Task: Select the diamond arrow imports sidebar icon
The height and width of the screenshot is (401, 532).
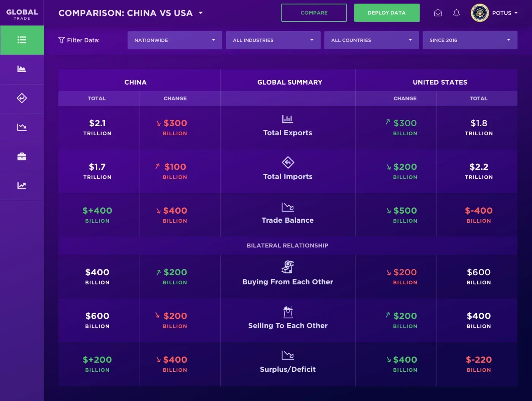Action: [22, 98]
